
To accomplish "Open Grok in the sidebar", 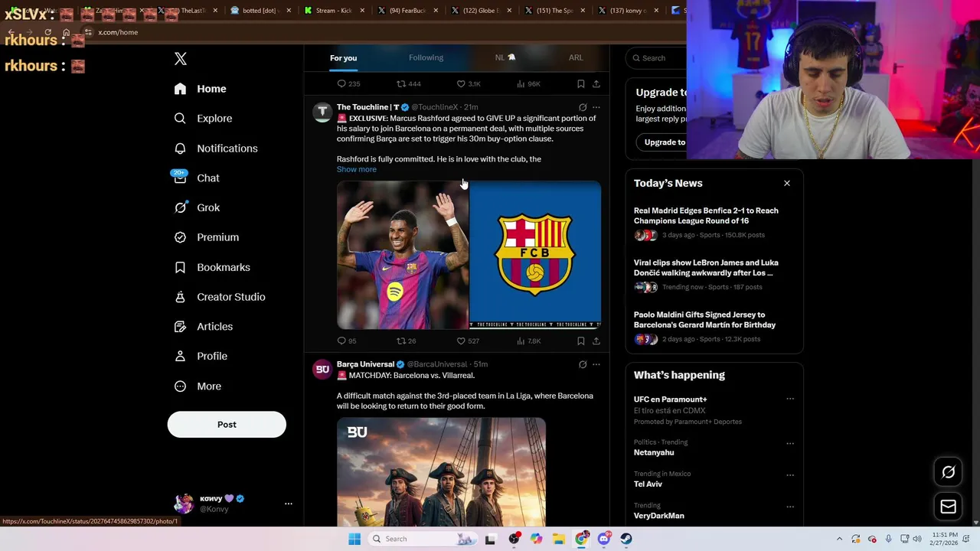I will [197, 207].
